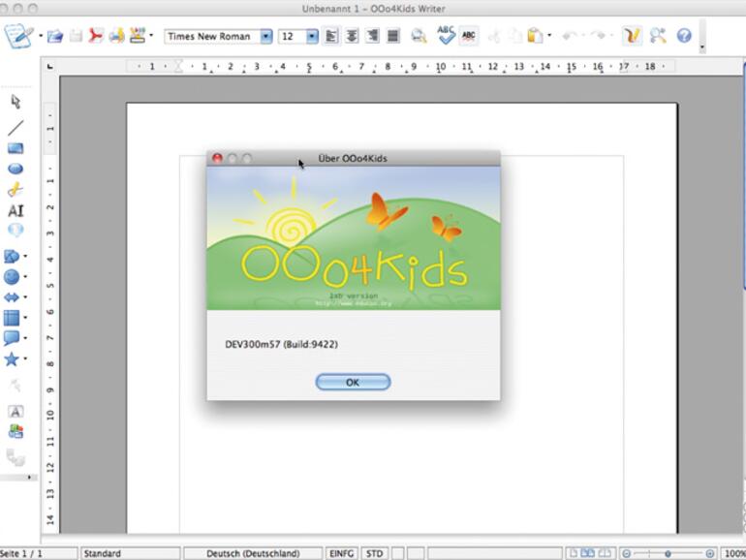This screenshot has width=746, height=560.
Task: Click the horizontal ruler
Action: tap(400, 67)
